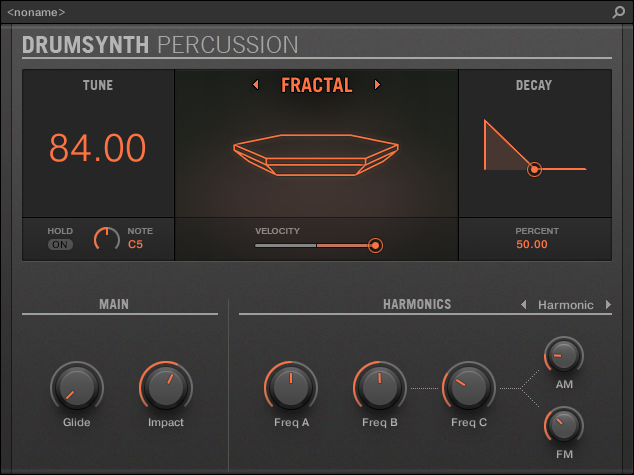
Task: Select next engine right of Fractal
Action: pos(377,85)
